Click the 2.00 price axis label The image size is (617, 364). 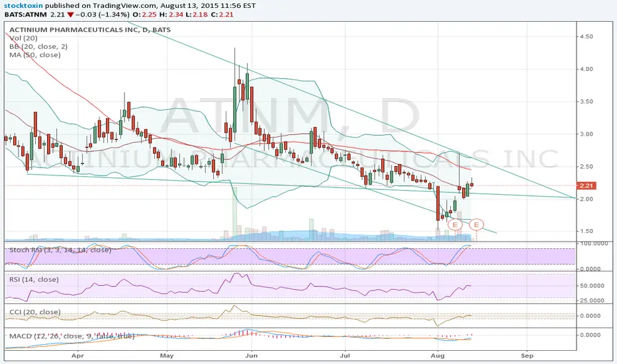[x=587, y=199]
